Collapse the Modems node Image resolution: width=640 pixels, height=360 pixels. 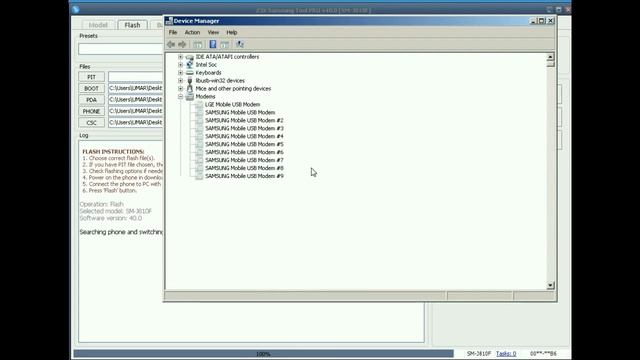pos(180,96)
